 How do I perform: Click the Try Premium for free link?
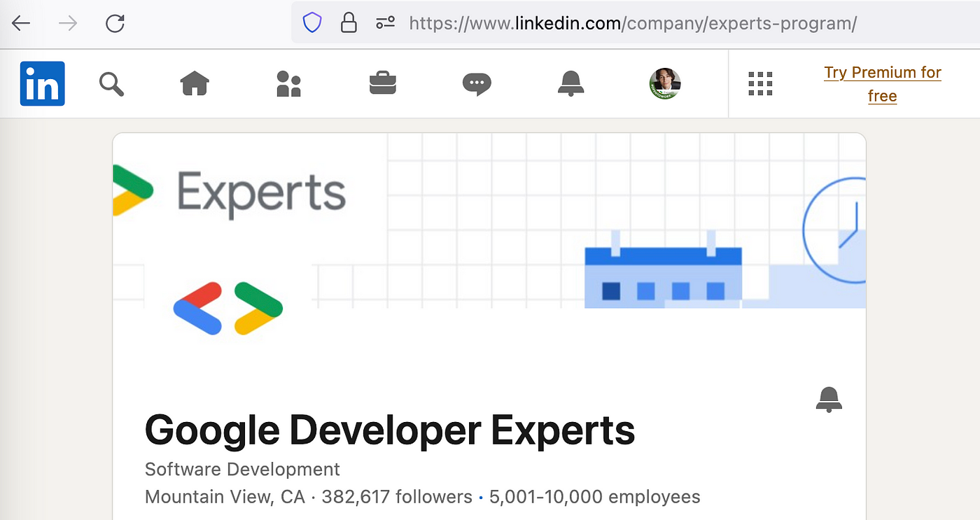click(882, 84)
